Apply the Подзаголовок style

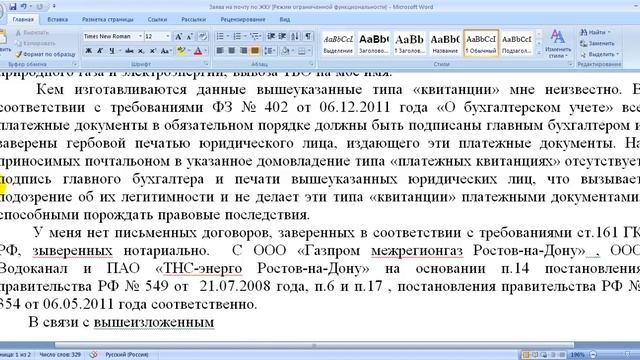point(516,43)
